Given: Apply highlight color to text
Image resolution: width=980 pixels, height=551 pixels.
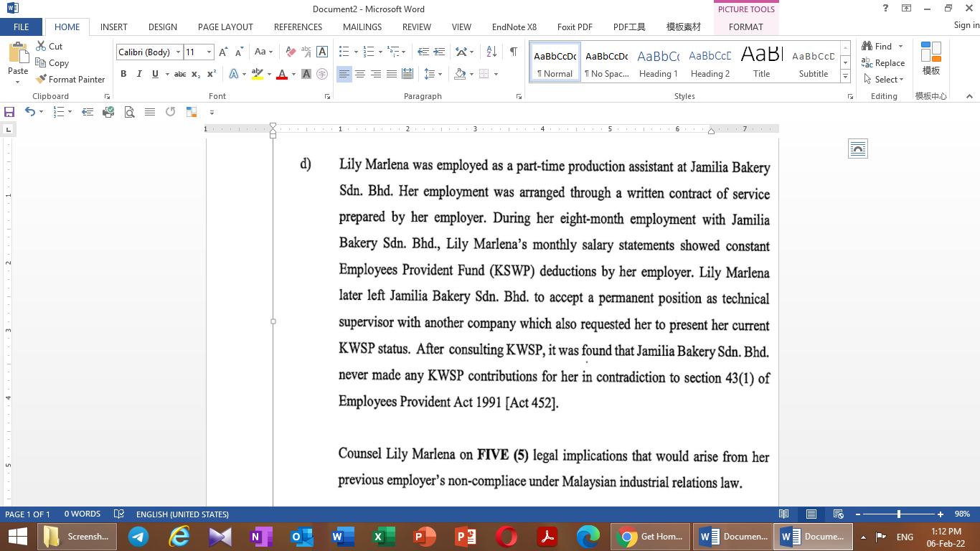Looking at the screenshot, I should [x=258, y=74].
